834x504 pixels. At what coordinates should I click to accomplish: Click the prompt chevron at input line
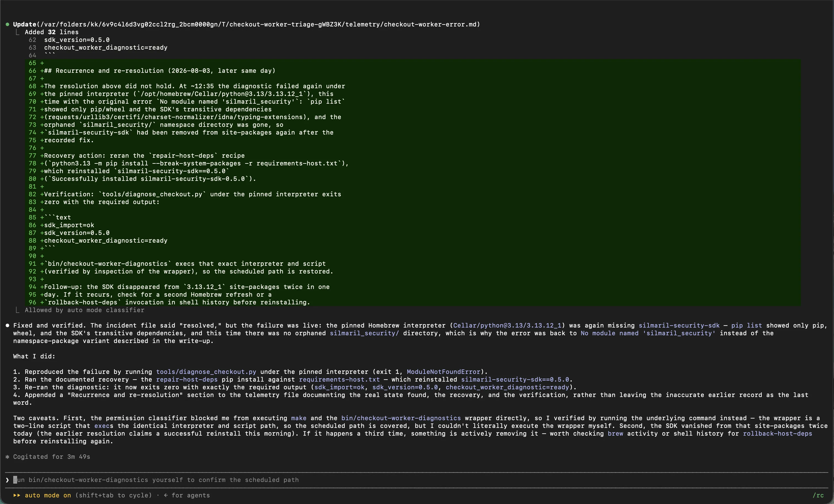click(7, 480)
